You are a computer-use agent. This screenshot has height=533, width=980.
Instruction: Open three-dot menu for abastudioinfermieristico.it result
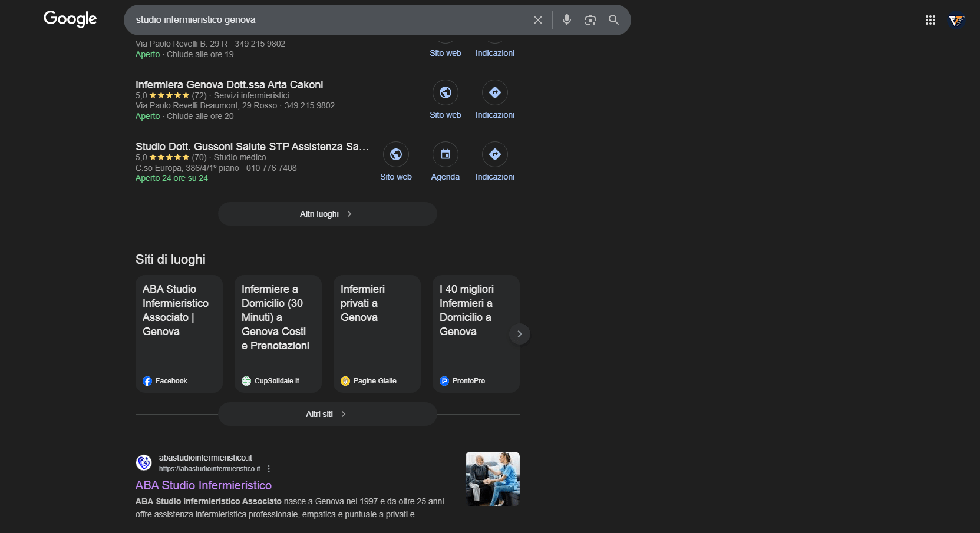click(269, 469)
